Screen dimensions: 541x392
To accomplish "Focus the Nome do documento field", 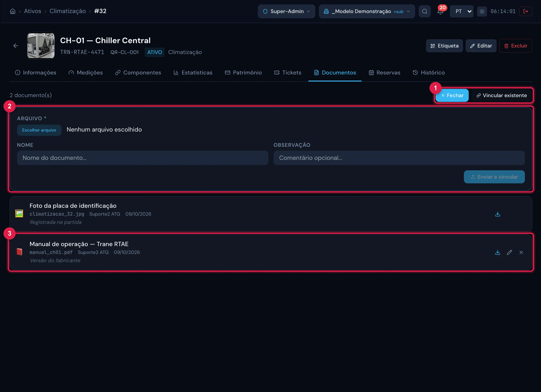I will pyautogui.click(x=142, y=158).
